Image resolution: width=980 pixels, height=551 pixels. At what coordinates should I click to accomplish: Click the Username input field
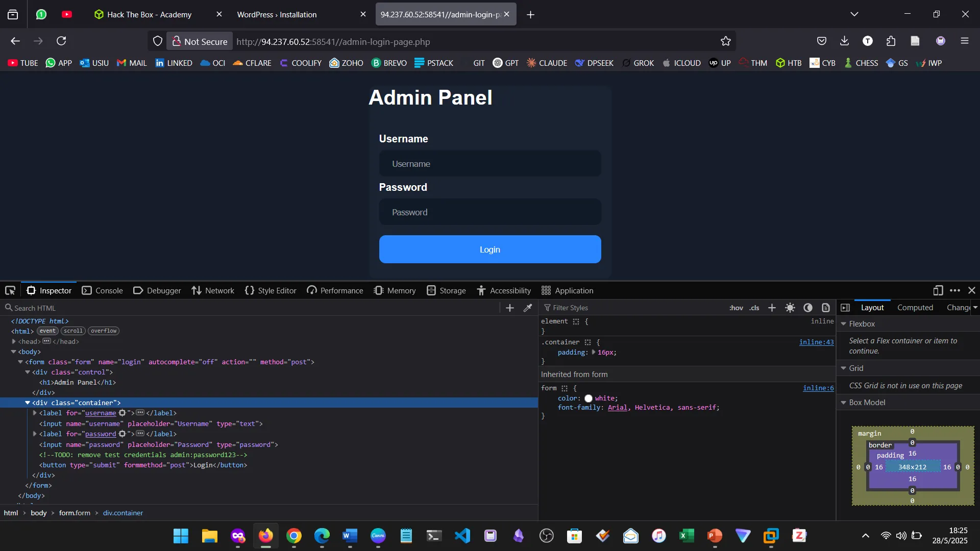click(x=489, y=163)
